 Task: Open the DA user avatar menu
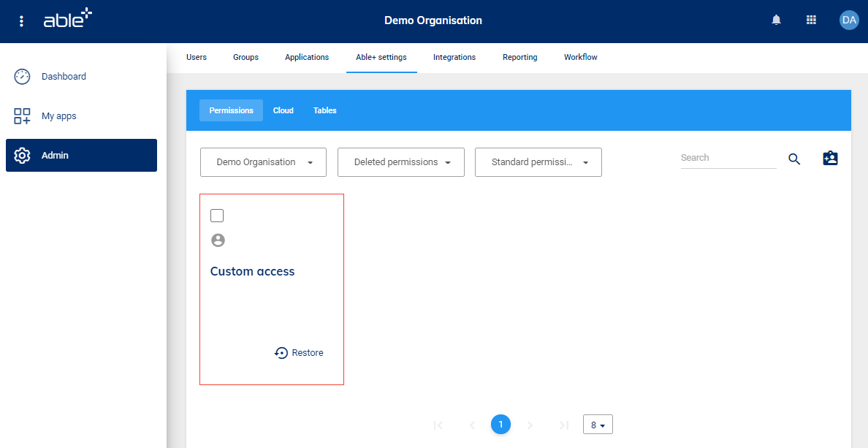[x=848, y=20]
